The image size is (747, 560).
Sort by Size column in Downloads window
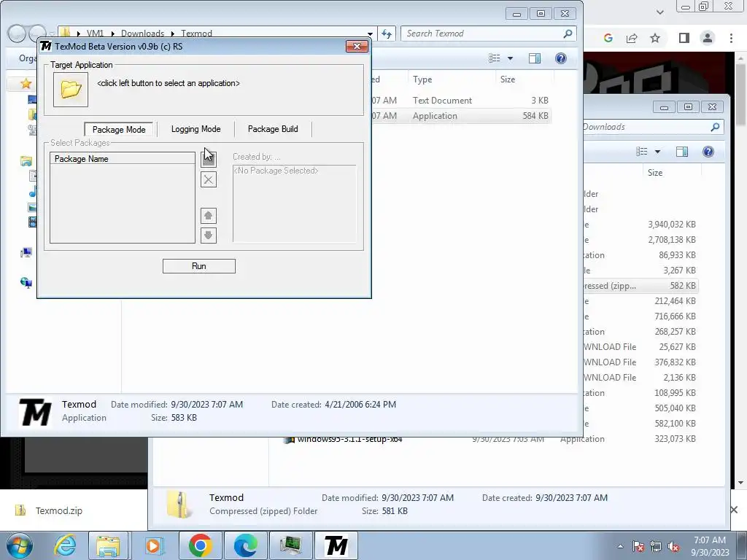[x=672, y=173]
